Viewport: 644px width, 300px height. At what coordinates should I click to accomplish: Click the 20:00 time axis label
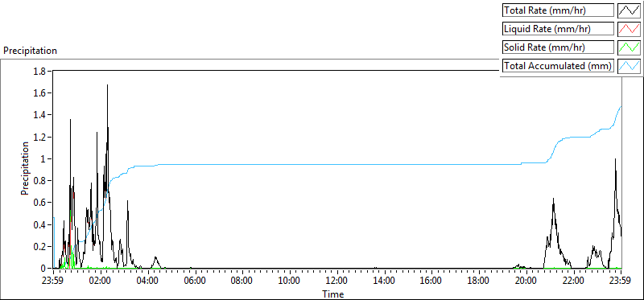click(x=526, y=282)
